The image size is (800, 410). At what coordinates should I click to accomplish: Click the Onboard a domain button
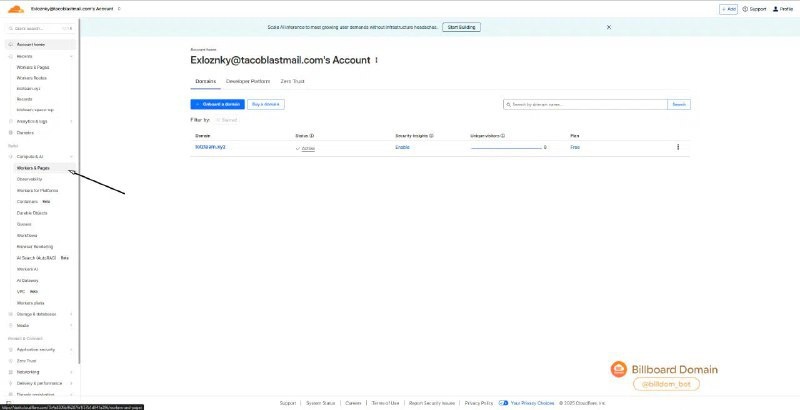click(x=217, y=104)
